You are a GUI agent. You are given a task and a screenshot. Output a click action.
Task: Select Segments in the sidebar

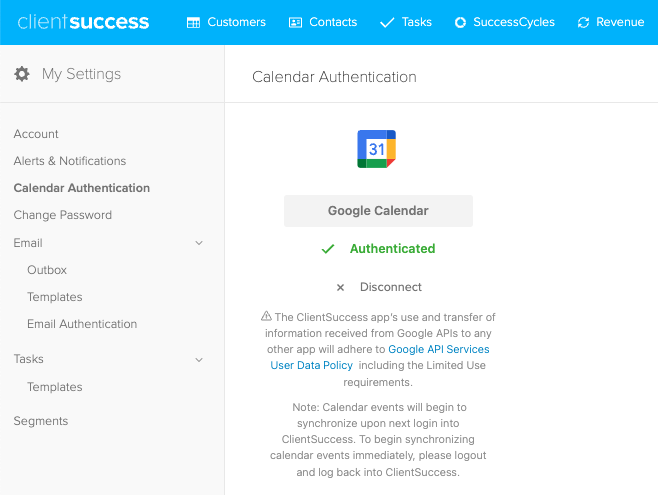pyautogui.click(x=41, y=421)
